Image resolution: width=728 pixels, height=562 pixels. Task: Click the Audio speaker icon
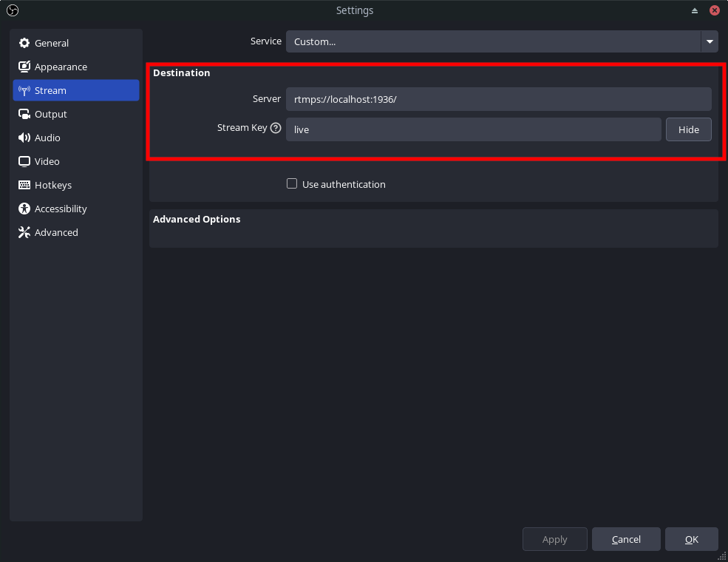(24, 138)
